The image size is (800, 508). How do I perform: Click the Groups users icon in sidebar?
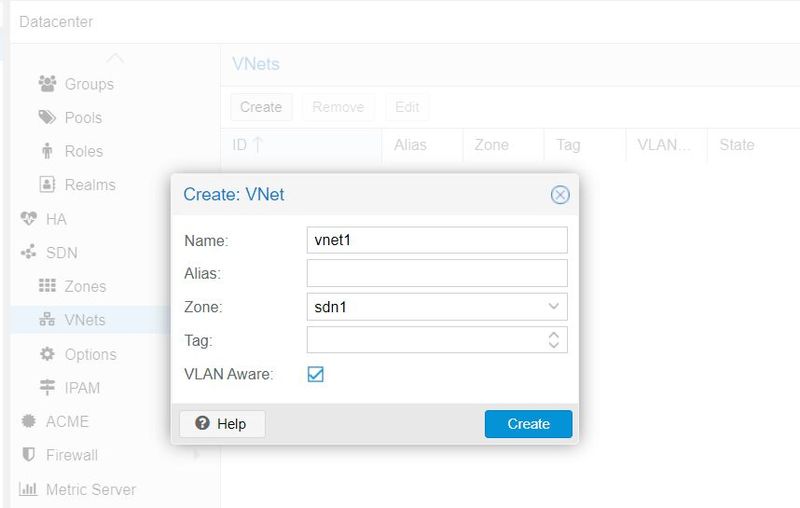(47, 84)
